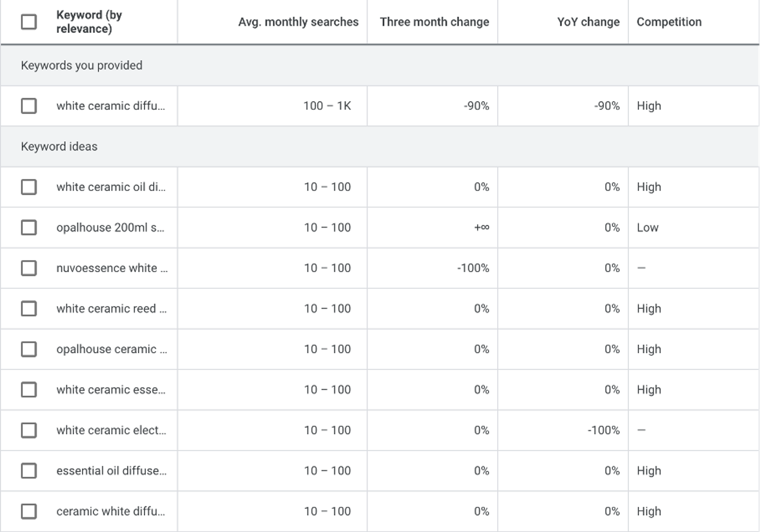The image size is (760, 532).
Task: Toggle the select-all keywords header checkbox
Action: tap(29, 22)
